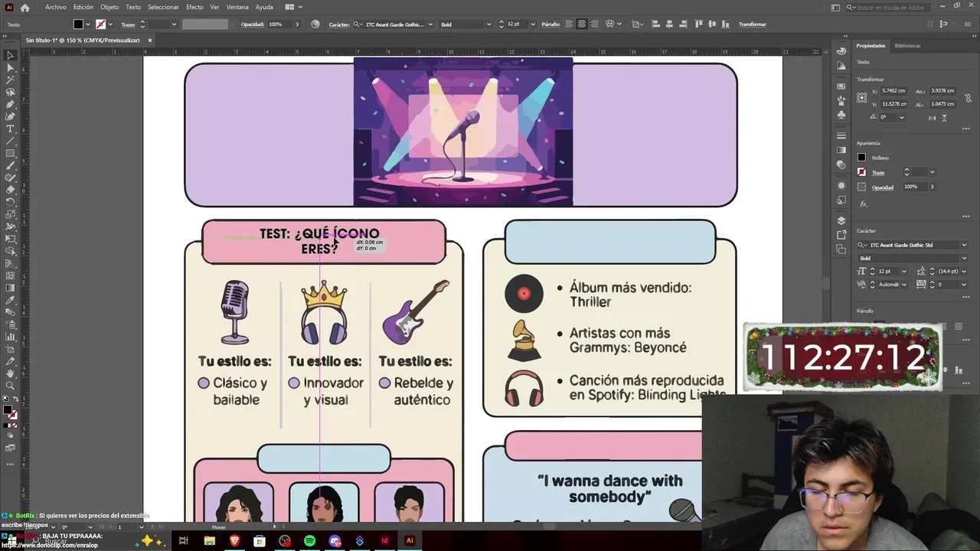
Task: Switch to the Bibliotecas tab
Action: (907, 46)
